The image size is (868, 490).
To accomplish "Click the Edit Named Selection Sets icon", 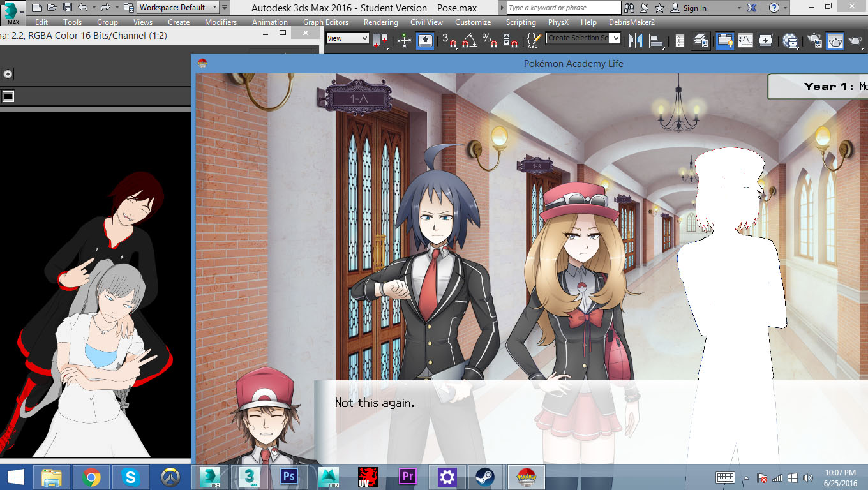I will click(x=534, y=41).
